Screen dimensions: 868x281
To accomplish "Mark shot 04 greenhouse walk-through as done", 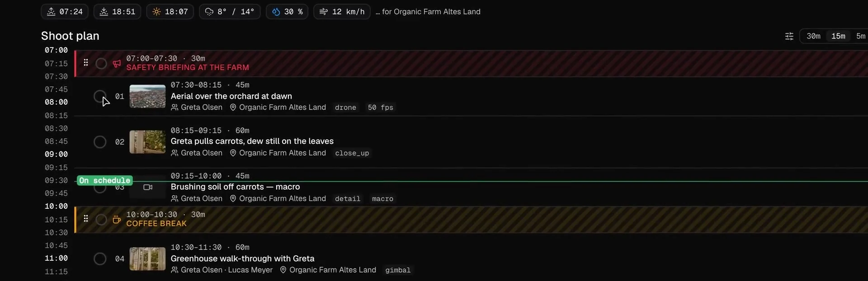I will [x=100, y=259].
